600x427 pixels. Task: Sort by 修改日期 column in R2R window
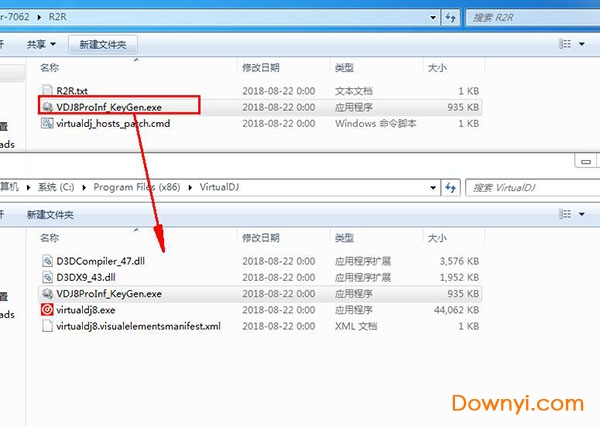click(x=260, y=68)
